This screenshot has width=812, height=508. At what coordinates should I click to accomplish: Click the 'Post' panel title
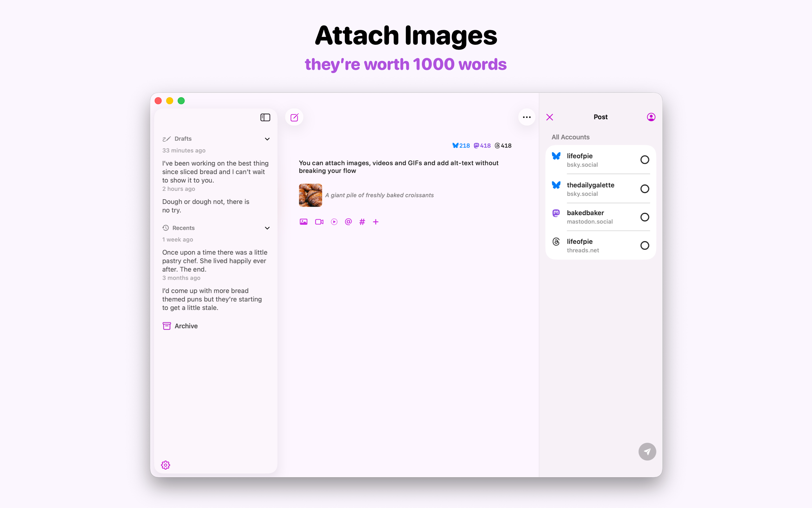600,117
